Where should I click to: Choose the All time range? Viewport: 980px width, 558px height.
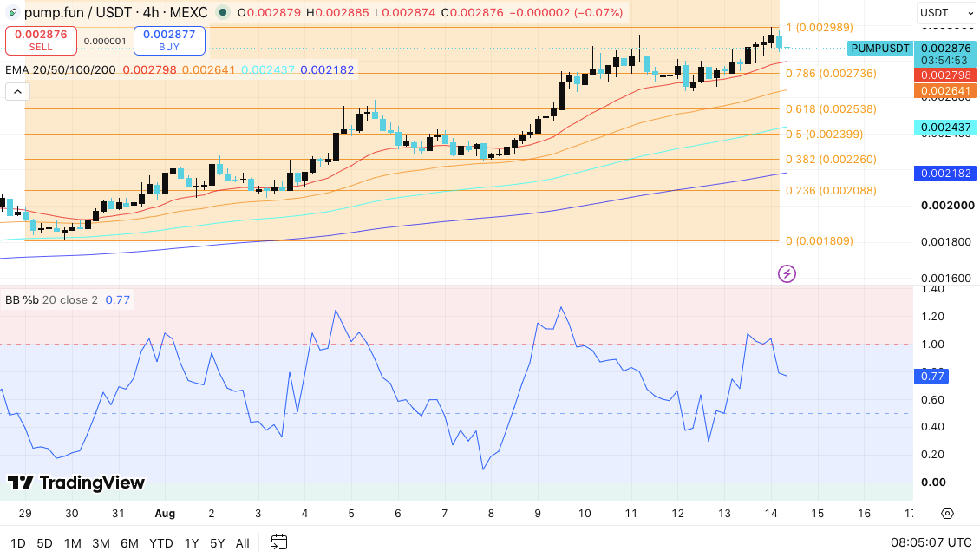(243, 543)
